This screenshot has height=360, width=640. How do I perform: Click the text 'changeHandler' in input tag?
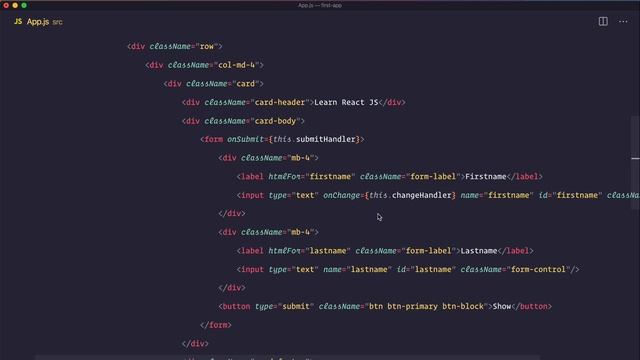[421, 195]
